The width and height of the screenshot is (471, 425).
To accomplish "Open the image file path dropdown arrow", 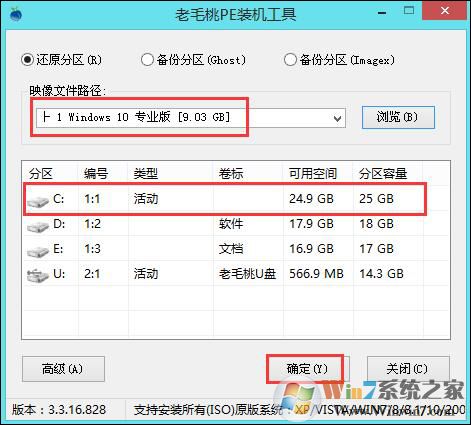I will (337, 118).
